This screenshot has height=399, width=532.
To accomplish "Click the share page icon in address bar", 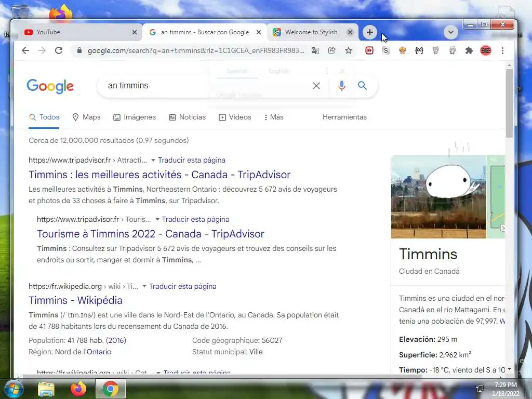I will pos(332,50).
